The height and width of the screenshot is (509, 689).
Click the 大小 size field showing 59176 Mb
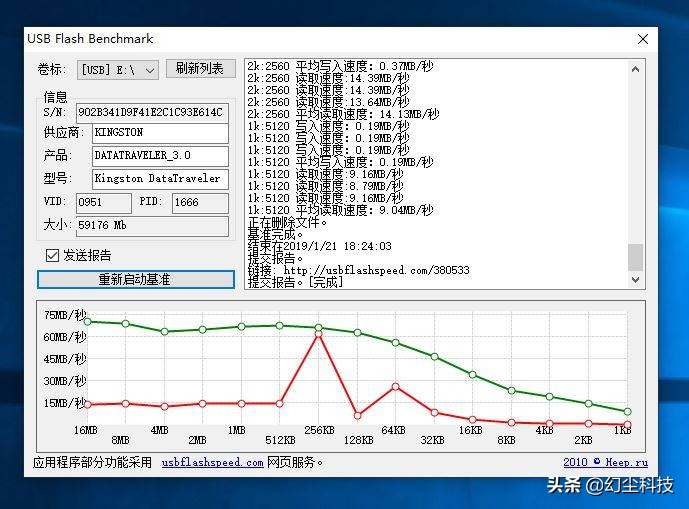click(152, 226)
